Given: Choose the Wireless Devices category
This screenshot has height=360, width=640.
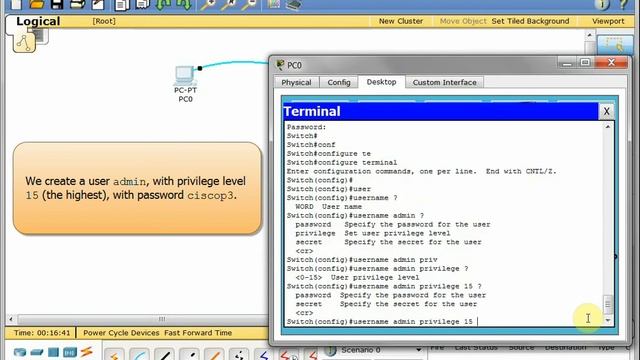Looking at the screenshot, I should (70, 352).
